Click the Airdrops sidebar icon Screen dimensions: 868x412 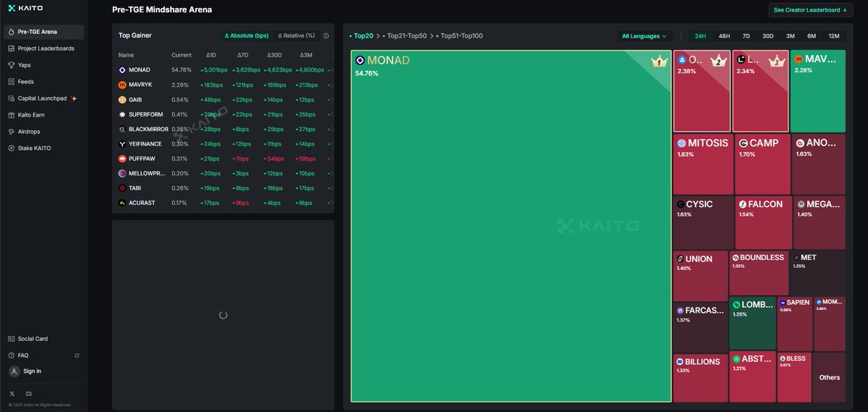(x=12, y=132)
